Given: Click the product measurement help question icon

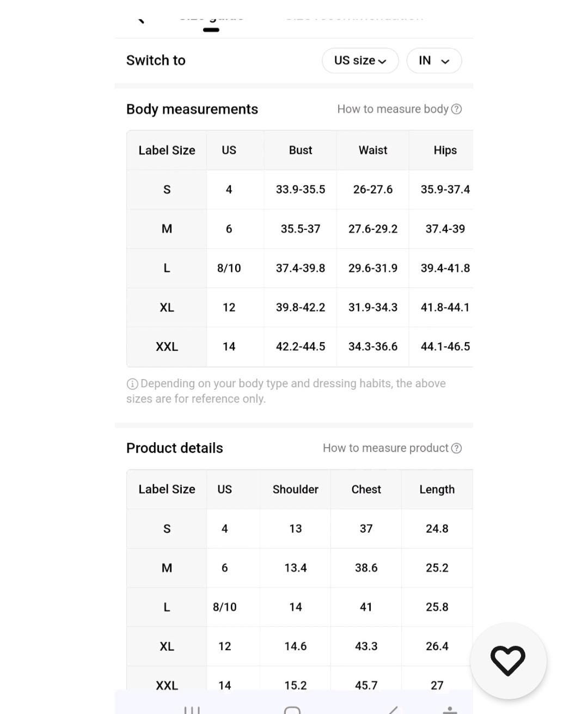Looking at the screenshot, I should [457, 448].
